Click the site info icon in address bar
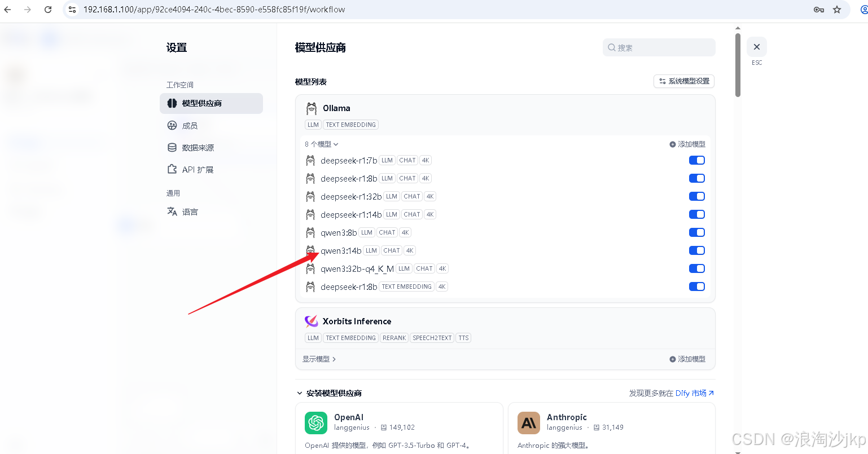This screenshot has height=454, width=868. 72,10
